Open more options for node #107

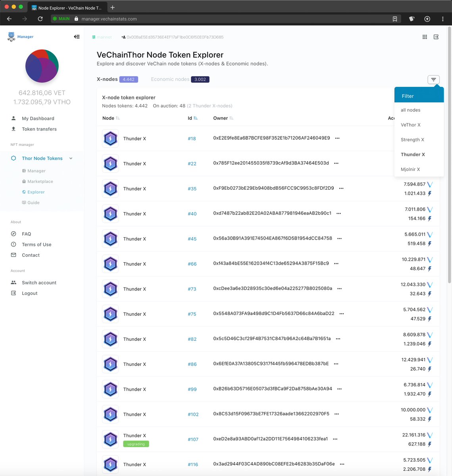(335, 439)
